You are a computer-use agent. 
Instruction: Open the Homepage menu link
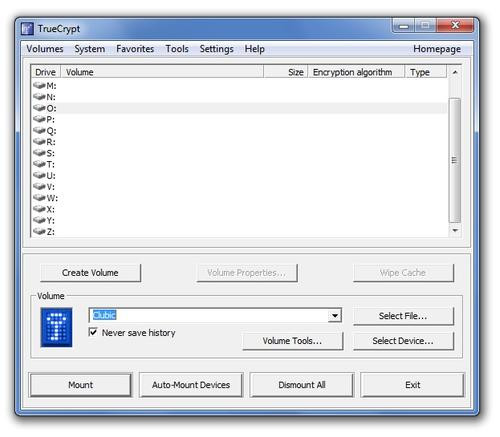coord(437,49)
